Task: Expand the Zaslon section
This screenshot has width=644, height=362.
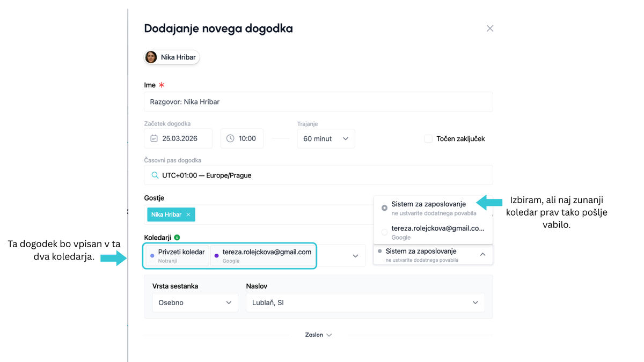Action: click(318, 335)
